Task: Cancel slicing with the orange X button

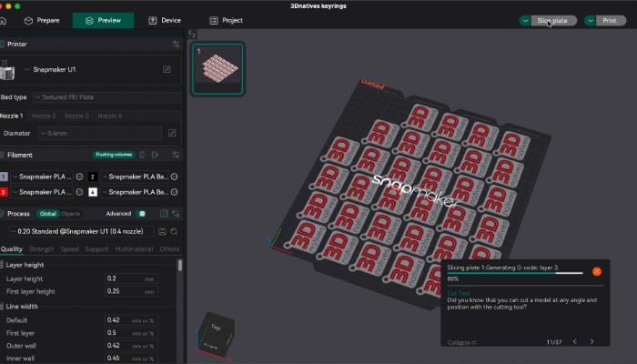Action: (596, 271)
